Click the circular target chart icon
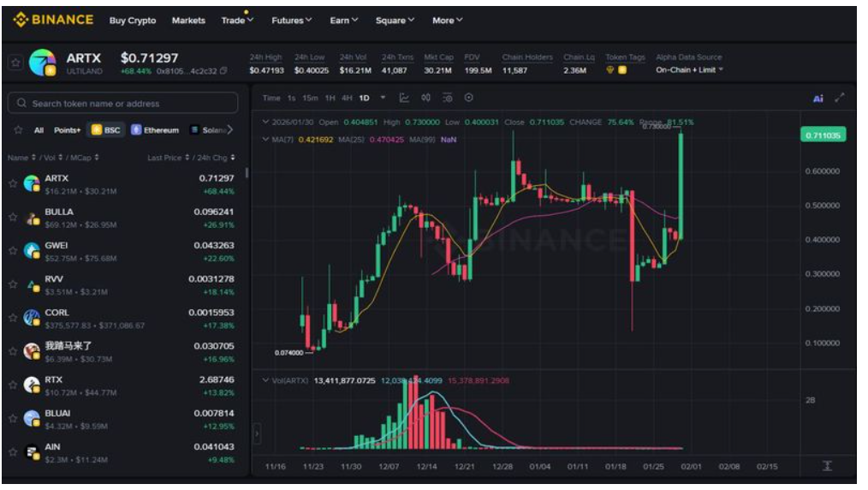Screen dimensions: 868x490 pyautogui.click(x=469, y=98)
